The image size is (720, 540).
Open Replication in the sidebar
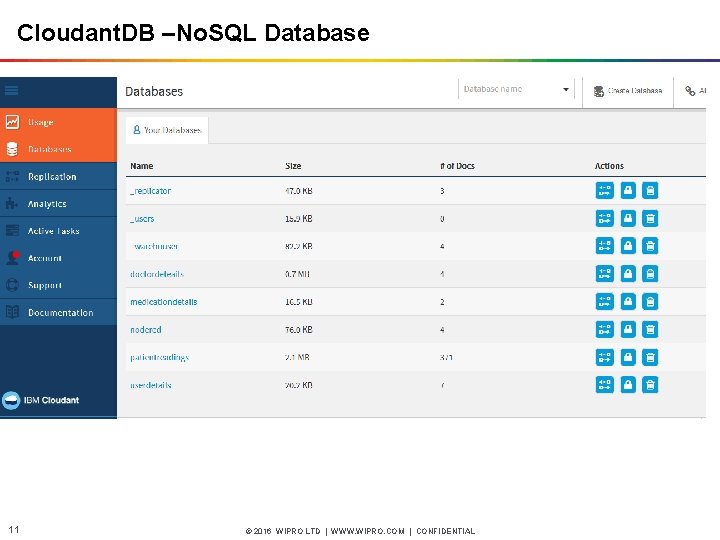pos(58,176)
